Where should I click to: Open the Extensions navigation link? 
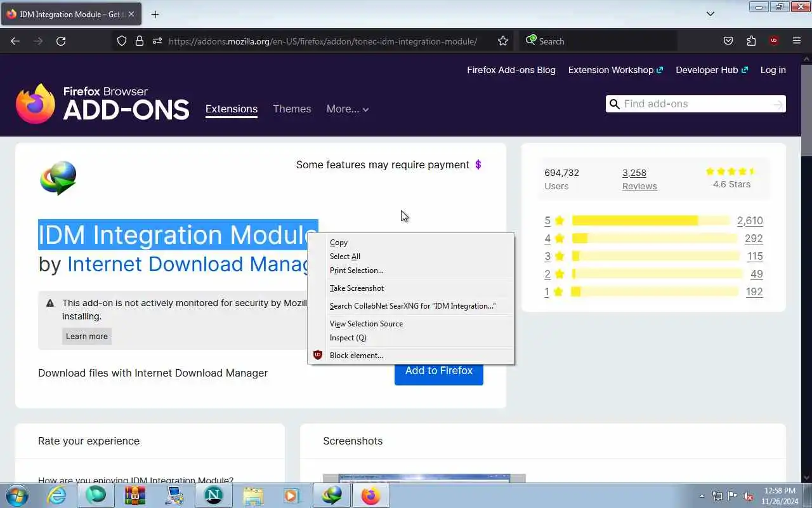click(232, 109)
